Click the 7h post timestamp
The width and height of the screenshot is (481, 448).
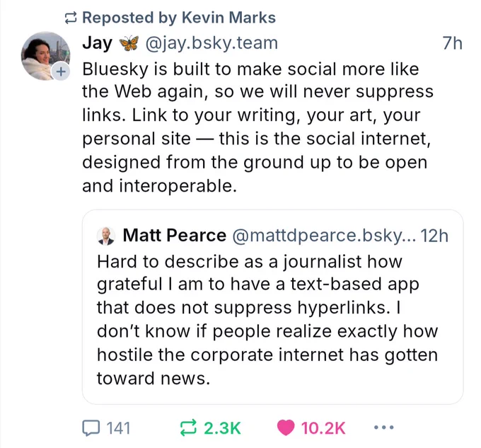[452, 43]
